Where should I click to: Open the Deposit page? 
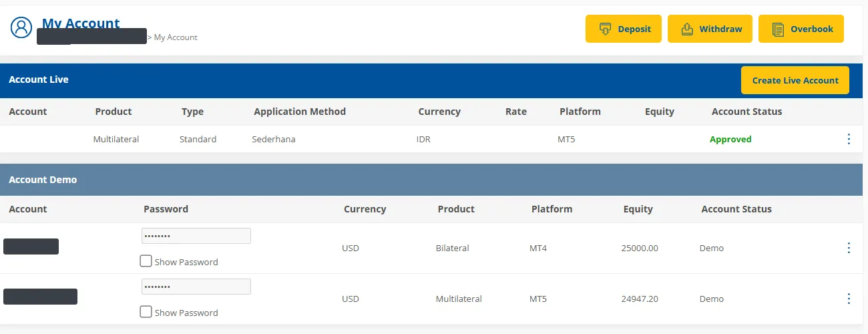623,29
